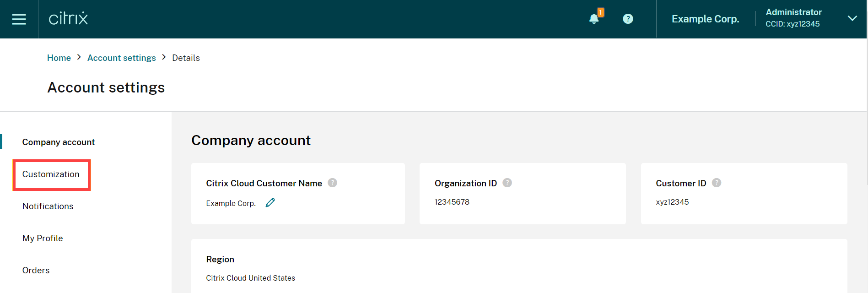Go to Account settings breadcrumb link
This screenshot has width=868, height=293.
point(122,58)
